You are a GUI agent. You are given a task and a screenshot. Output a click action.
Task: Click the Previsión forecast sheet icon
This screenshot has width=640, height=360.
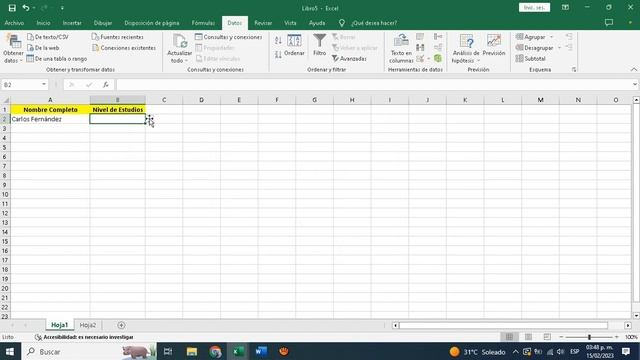[x=494, y=45]
